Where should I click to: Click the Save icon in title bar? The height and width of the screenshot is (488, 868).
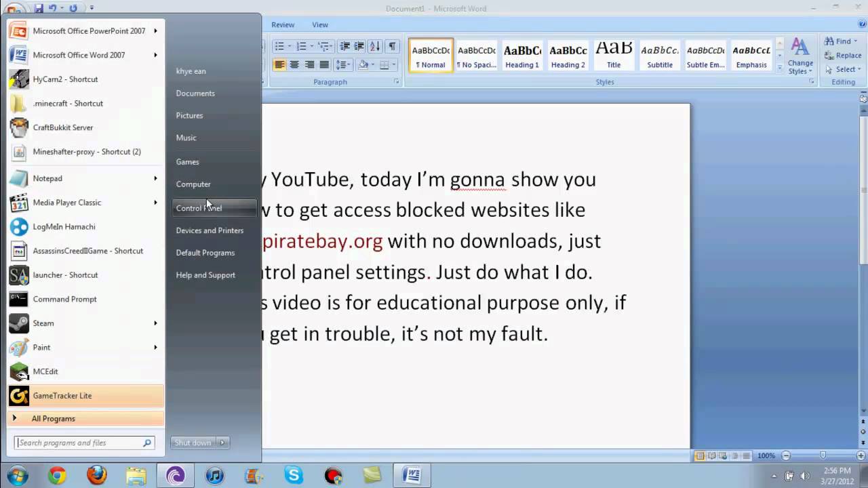coord(38,8)
